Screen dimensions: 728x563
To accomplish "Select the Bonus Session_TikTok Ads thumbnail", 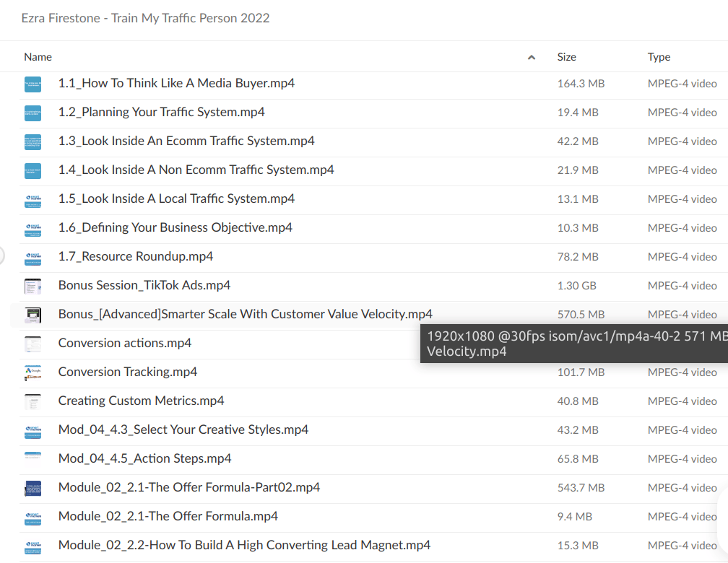I will [x=32, y=285].
